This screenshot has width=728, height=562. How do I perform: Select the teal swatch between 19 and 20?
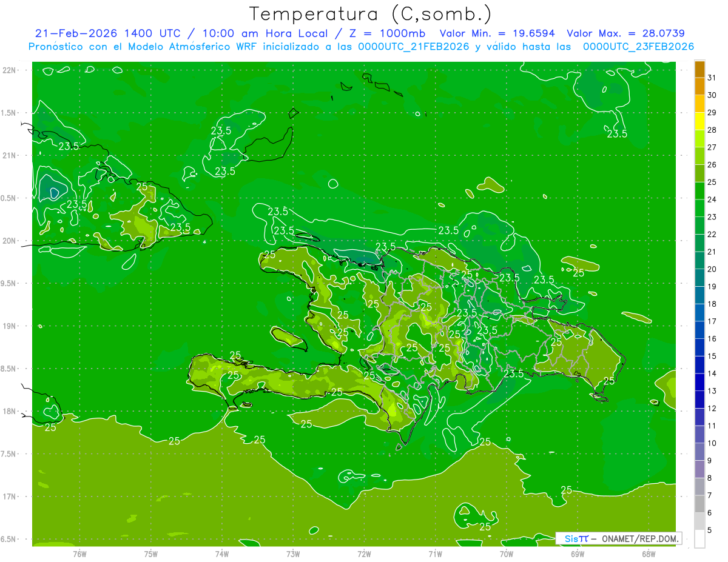[699, 278]
